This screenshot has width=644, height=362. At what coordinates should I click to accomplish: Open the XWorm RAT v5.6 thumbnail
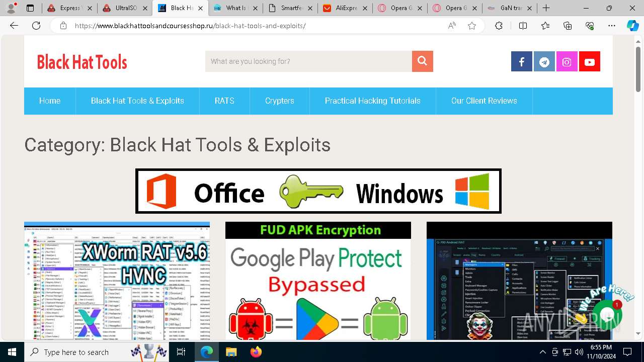117,281
